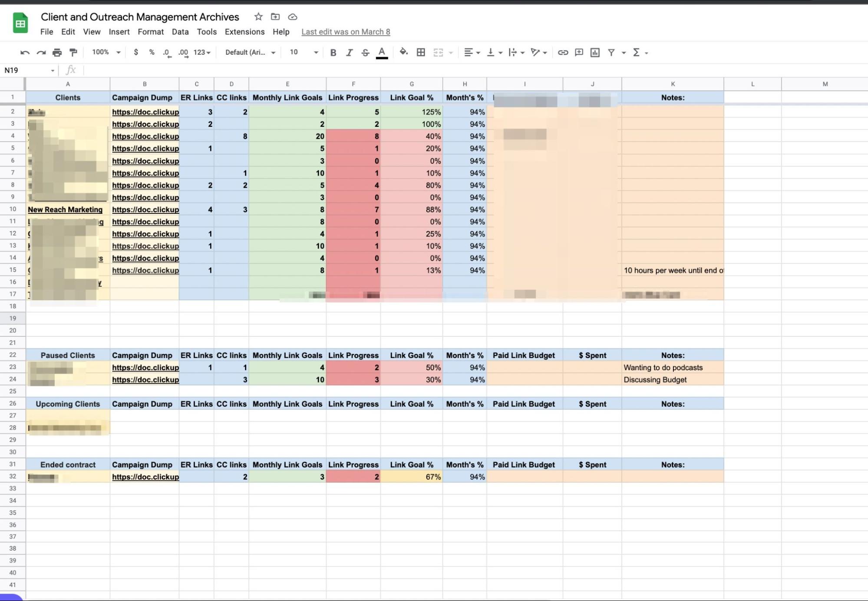Click Last edit was on March 8
Viewport: 868px width, 601px height.
(346, 32)
